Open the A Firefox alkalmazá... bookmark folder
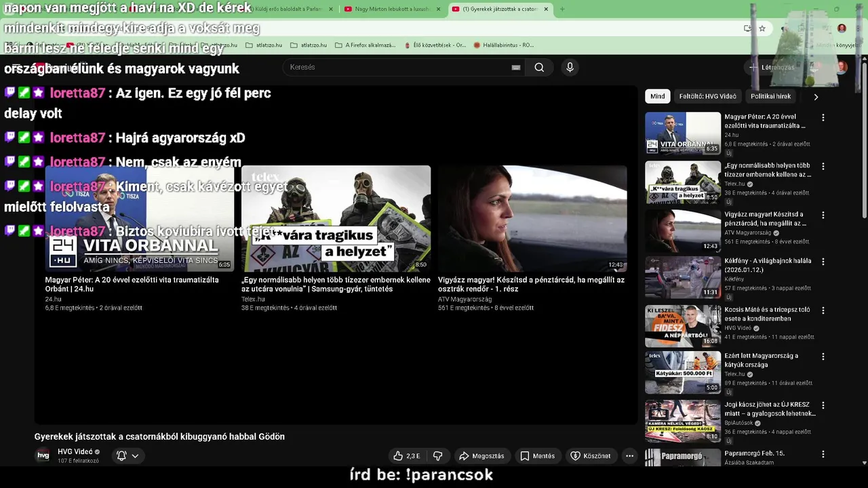 click(x=365, y=45)
